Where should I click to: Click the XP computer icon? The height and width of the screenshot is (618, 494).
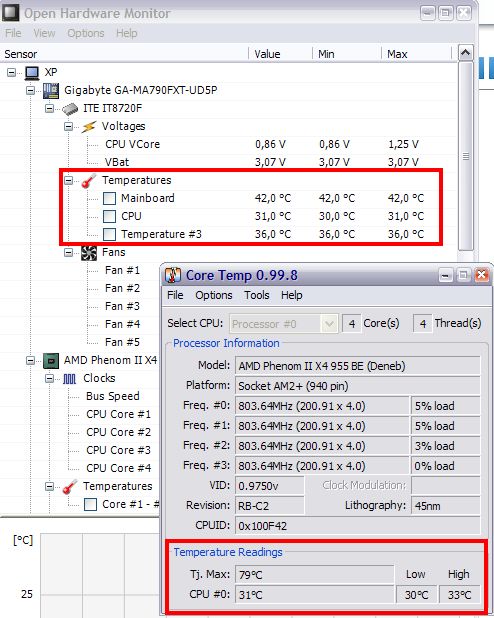pos(32,73)
